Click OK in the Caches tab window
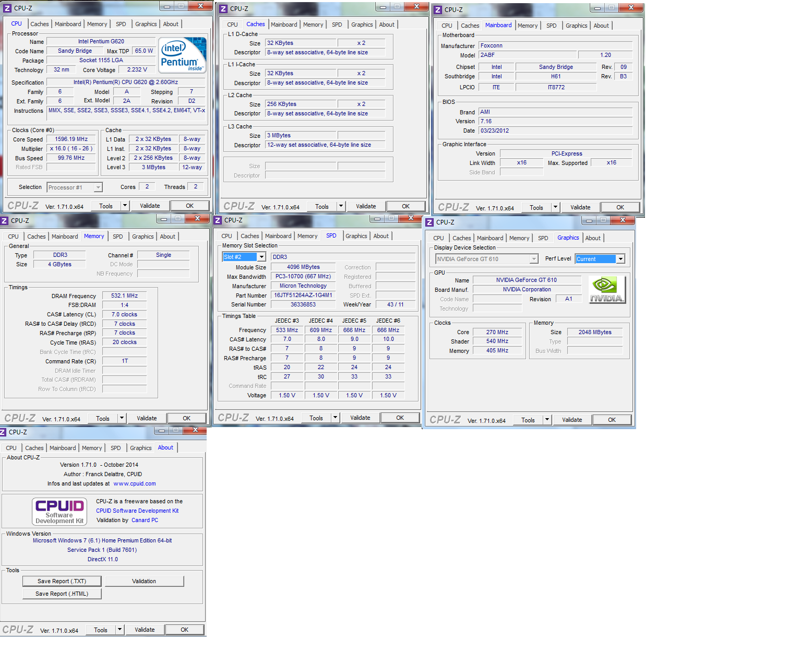The image size is (812, 662). coord(405,206)
